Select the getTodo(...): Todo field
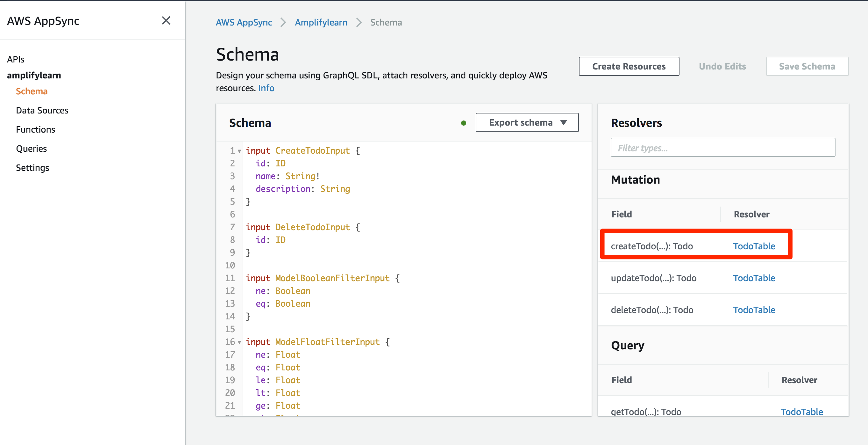Screen dimensions: 868x445 click(646, 411)
